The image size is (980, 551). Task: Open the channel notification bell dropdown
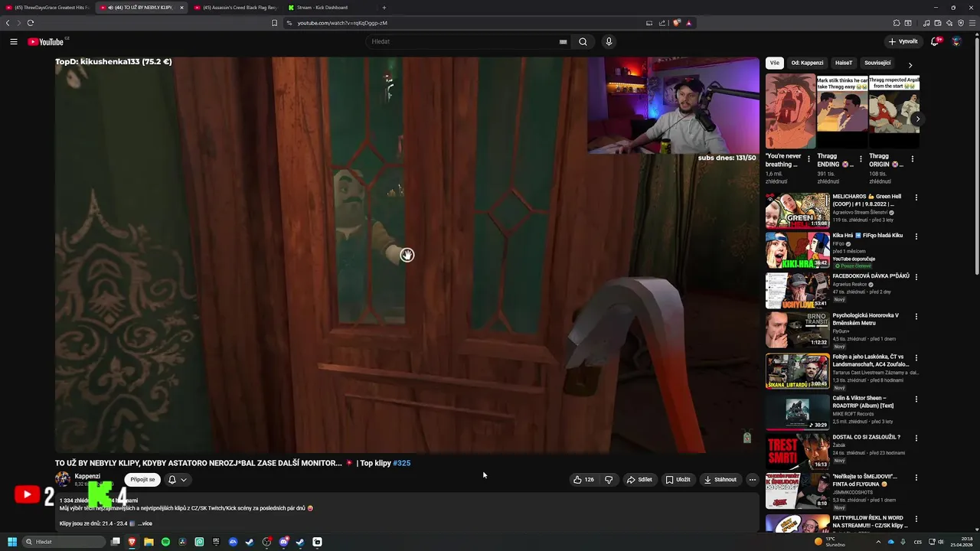tap(177, 480)
